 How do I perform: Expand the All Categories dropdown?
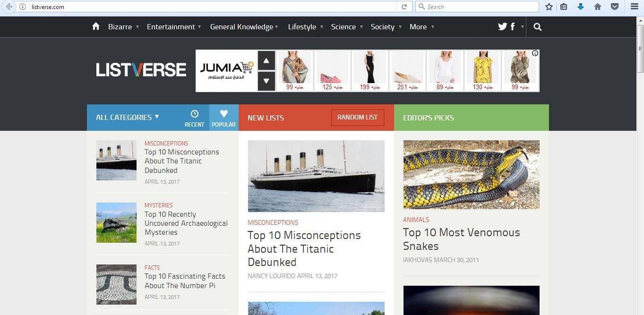tap(127, 117)
